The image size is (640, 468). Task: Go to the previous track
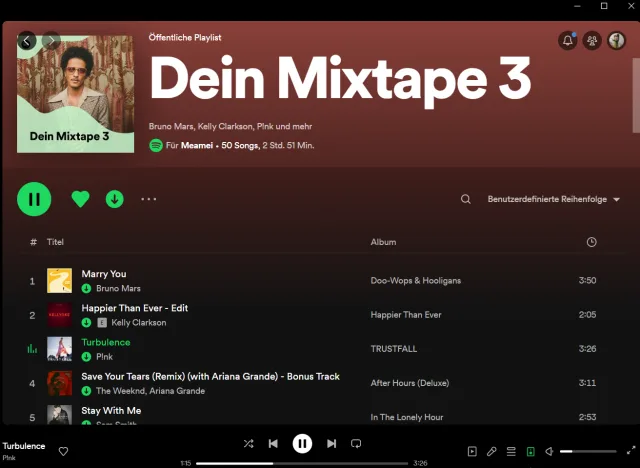tap(273, 443)
